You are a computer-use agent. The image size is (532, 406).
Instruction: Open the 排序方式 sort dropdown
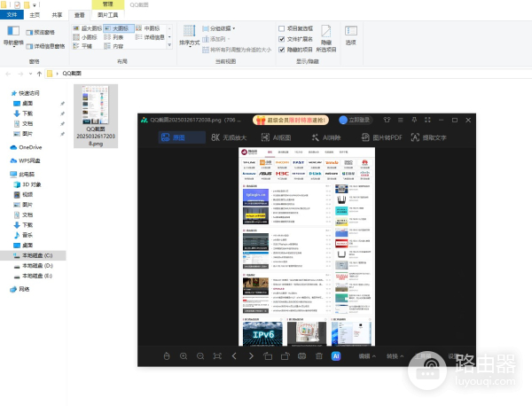190,35
